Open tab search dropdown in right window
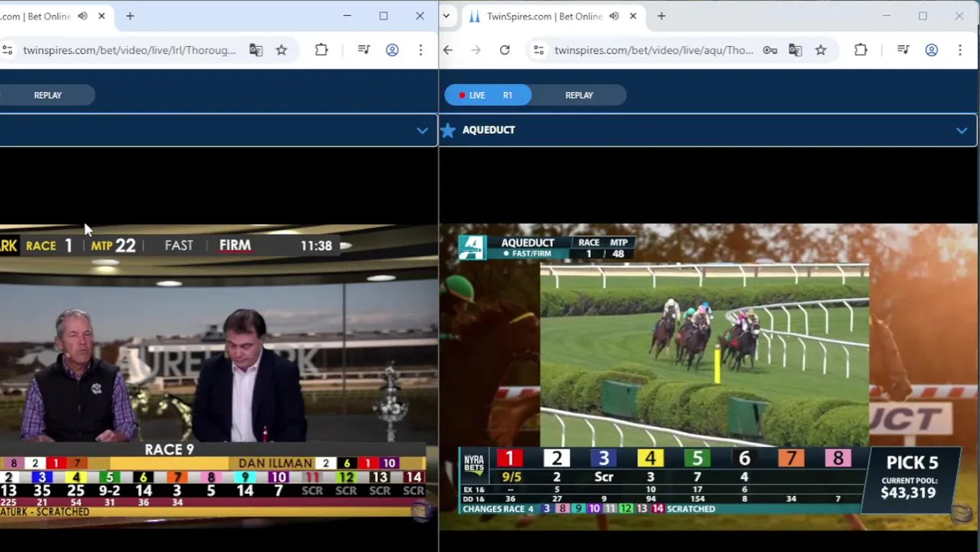This screenshot has width=980, height=552. coord(446,16)
